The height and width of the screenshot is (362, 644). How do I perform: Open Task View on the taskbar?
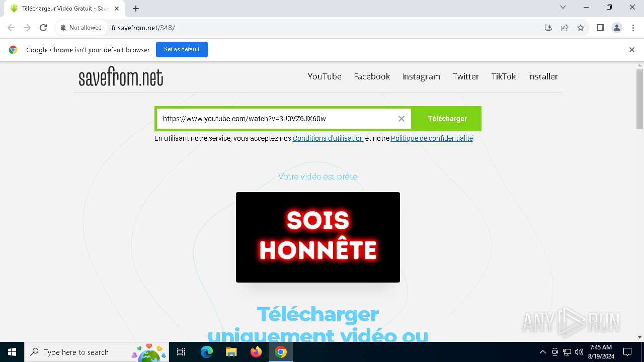click(x=181, y=352)
